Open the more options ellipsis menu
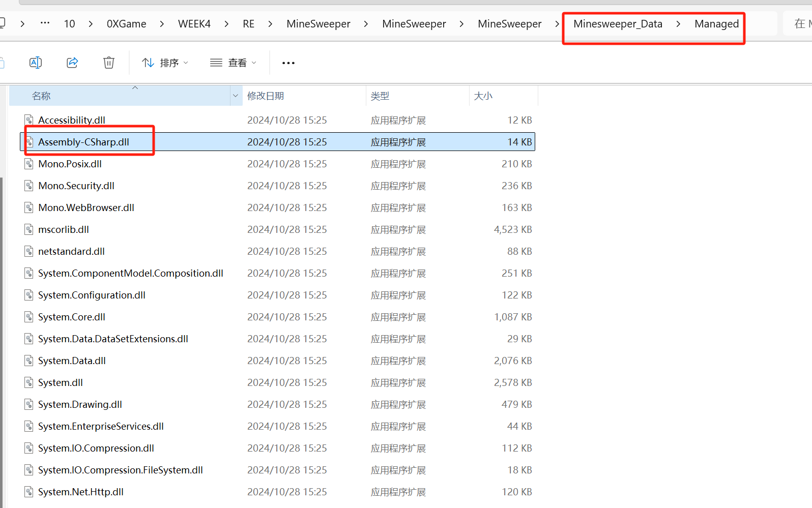 click(288, 63)
